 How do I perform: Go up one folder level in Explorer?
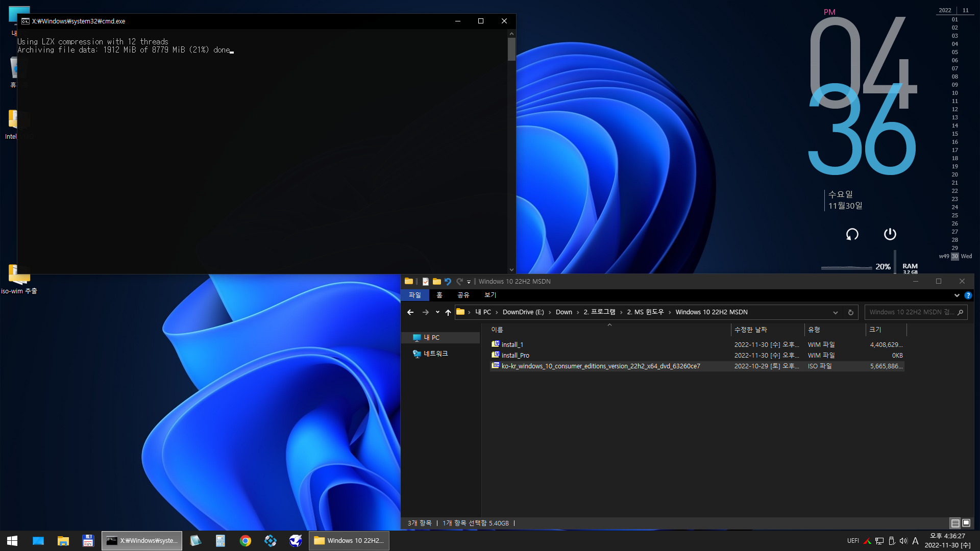(448, 312)
